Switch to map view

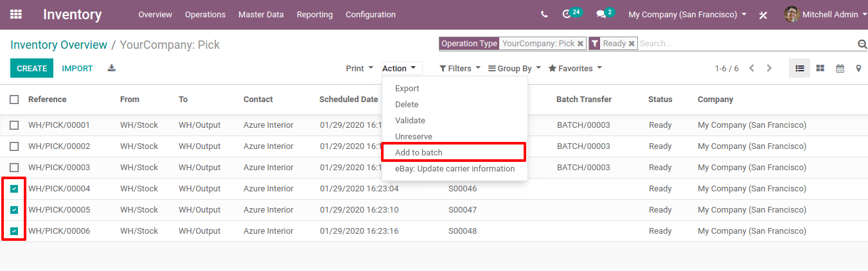(x=858, y=68)
